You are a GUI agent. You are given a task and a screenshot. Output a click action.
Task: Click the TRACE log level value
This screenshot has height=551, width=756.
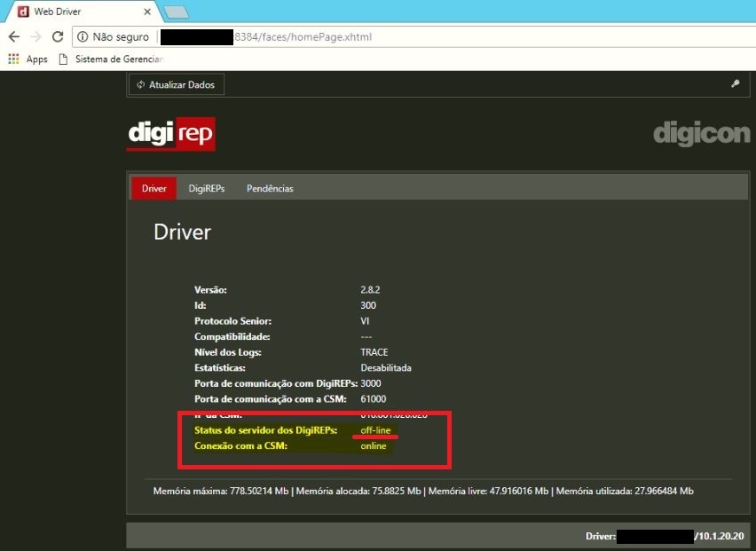pyautogui.click(x=374, y=352)
